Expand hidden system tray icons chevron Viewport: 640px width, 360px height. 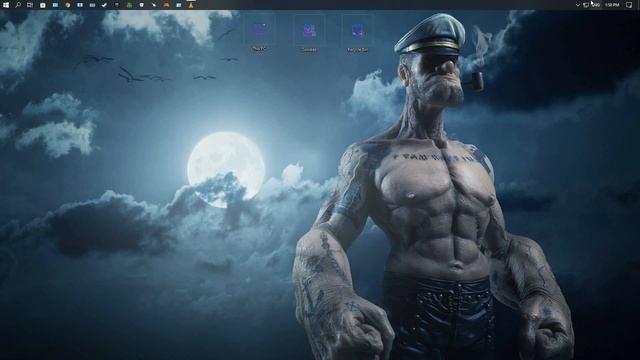[x=578, y=5]
